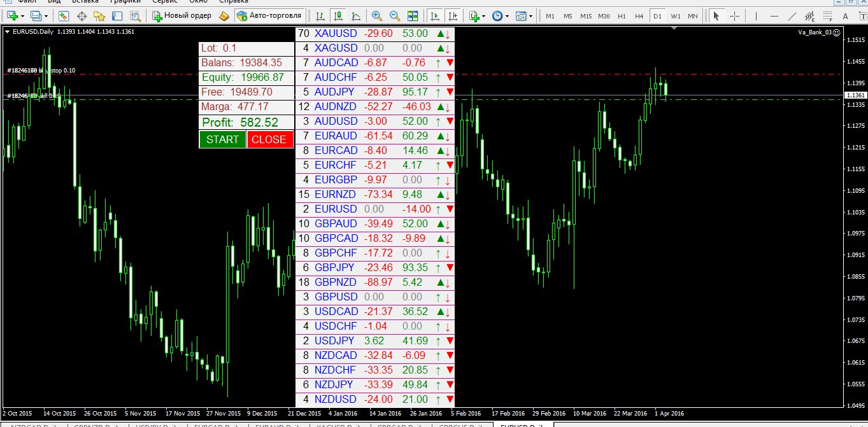Select the Horizontal Line drawing tool
This screenshot has height=427, width=868.
click(x=774, y=15)
